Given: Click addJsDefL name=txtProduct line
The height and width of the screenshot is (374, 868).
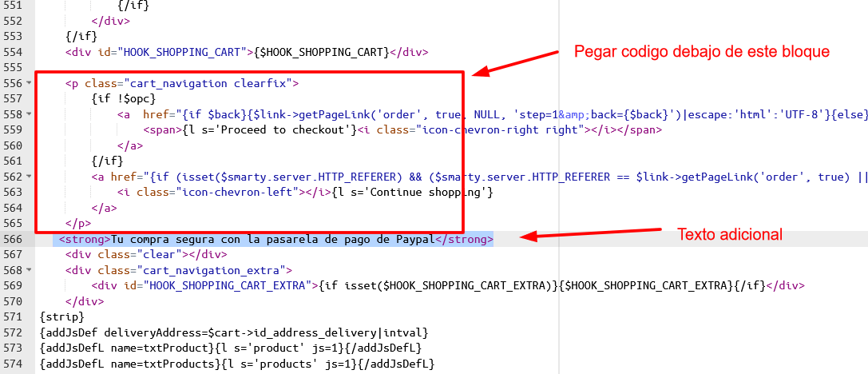Looking at the screenshot, I should 231,348.
